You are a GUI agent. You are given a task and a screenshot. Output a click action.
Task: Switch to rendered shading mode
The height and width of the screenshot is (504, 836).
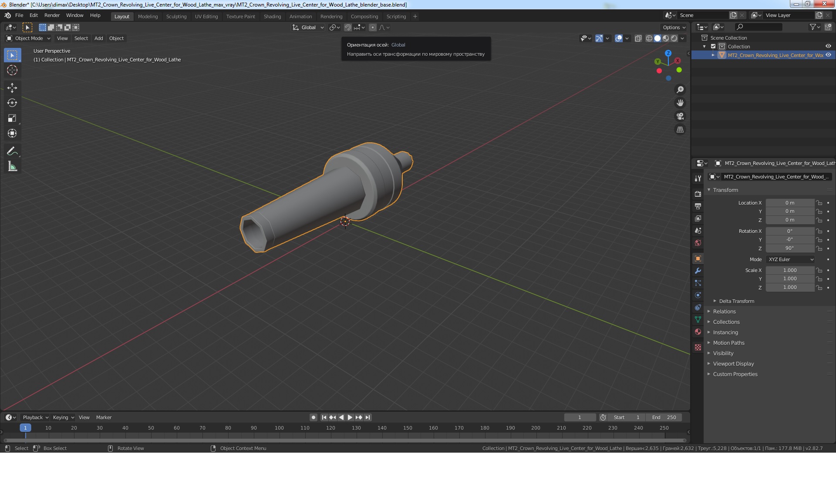(x=674, y=38)
